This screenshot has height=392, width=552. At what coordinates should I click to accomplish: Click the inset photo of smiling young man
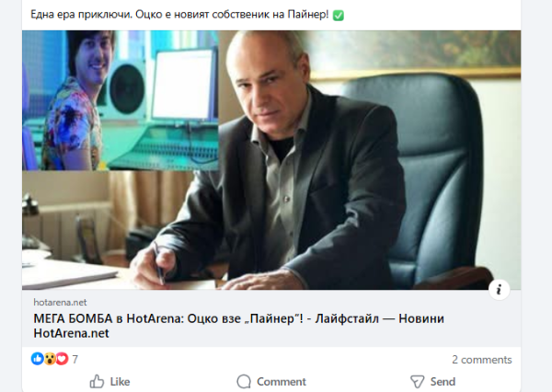120,100
